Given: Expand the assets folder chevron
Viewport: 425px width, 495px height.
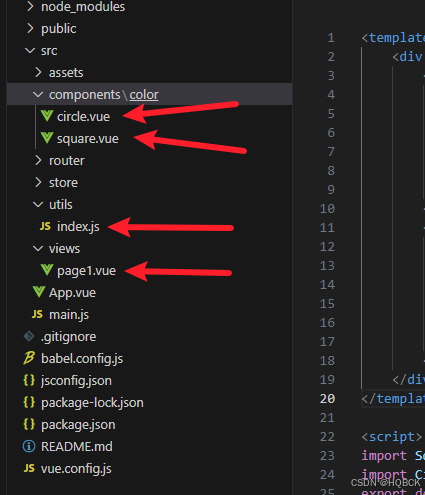Looking at the screenshot, I should (x=38, y=72).
